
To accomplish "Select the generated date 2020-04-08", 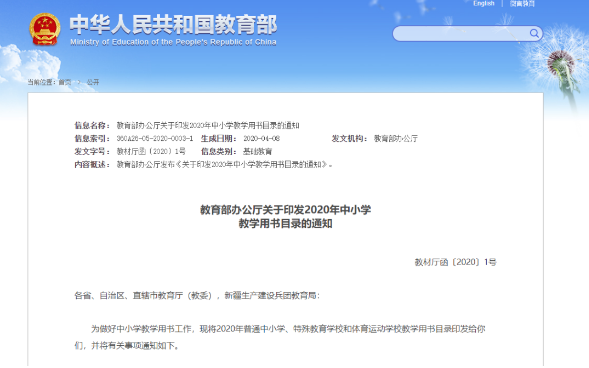I will point(261,139).
